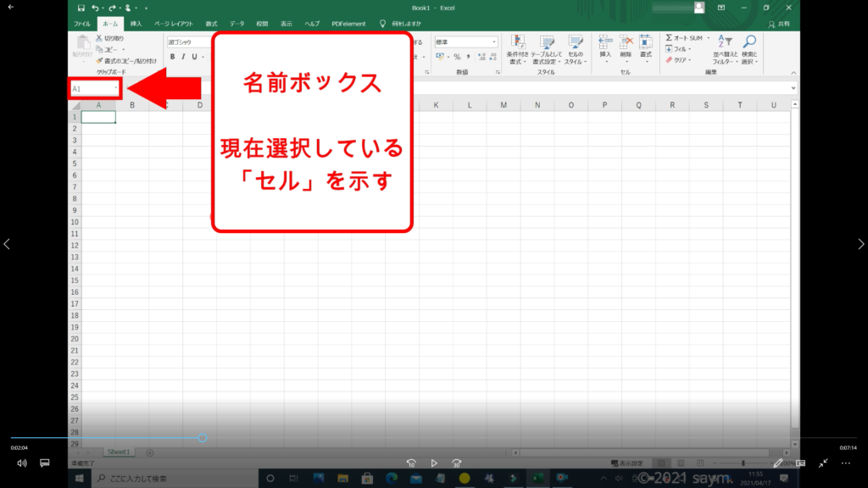Open the データ (Data) ribbon tab

236,24
